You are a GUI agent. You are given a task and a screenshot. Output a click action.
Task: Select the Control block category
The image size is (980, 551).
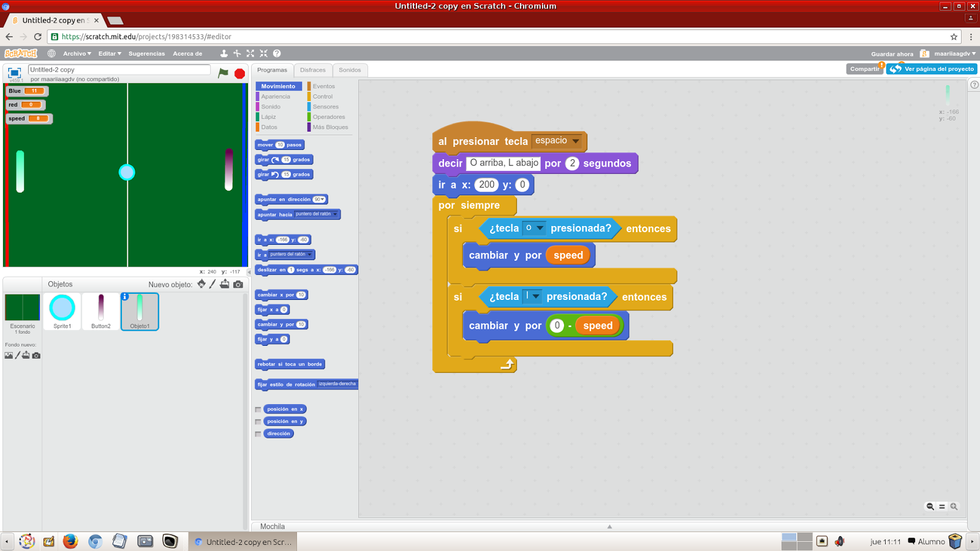(x=323, y=96)
